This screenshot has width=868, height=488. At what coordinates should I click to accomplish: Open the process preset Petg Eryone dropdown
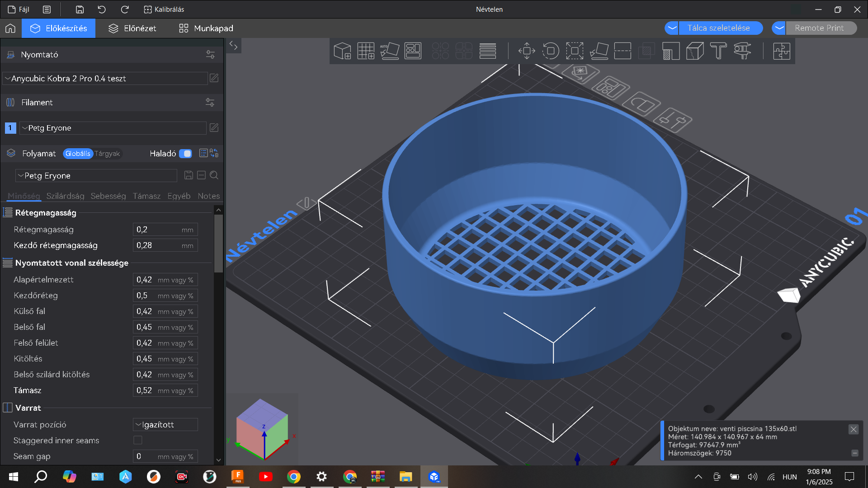pos(96,175)
